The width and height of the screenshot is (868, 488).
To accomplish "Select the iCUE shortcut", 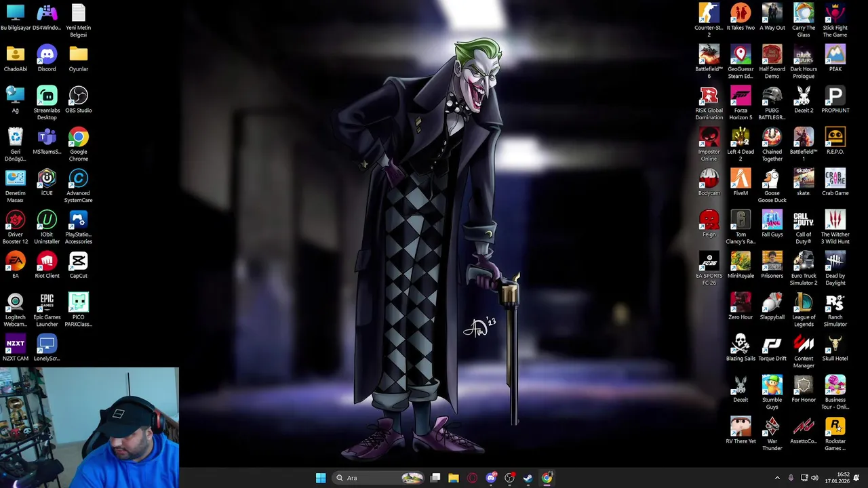I will [47, 183].
